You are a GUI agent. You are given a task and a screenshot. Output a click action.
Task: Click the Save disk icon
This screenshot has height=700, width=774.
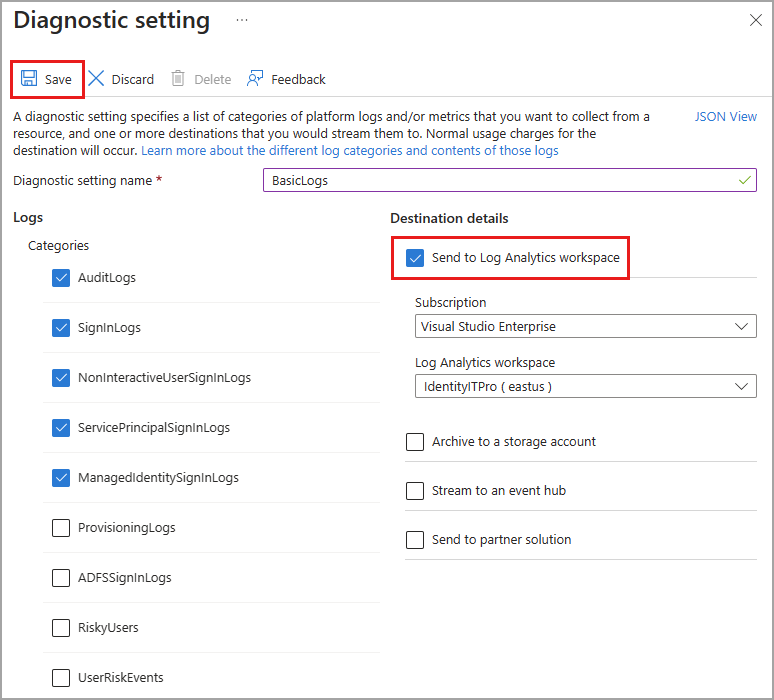29,79
